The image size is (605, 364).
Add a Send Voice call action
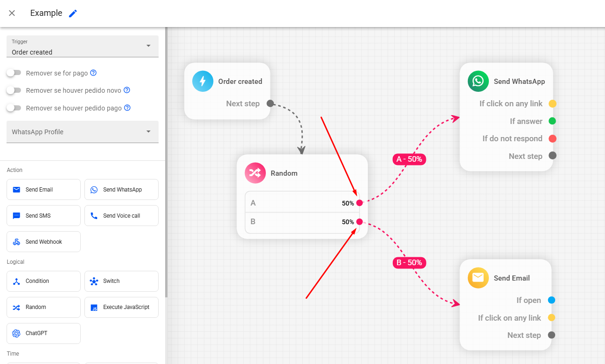[121, 216]
